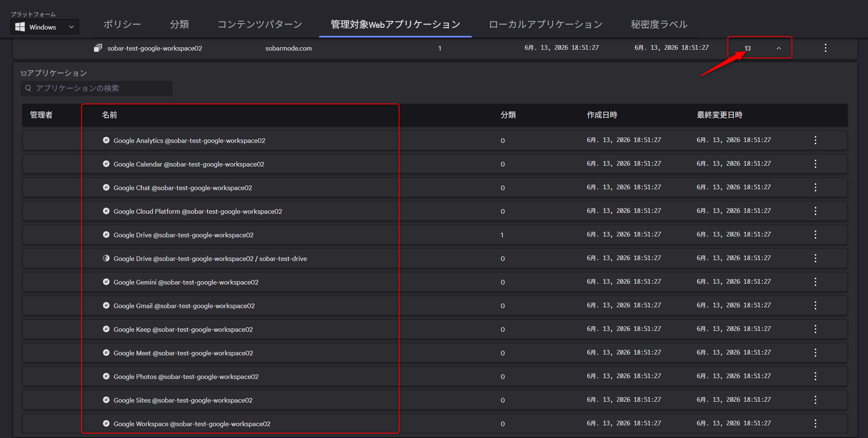The width and height of the screenshot is (868, 438).
Task: Open more options for Google Gemini row
Action: tap(815, 282)
